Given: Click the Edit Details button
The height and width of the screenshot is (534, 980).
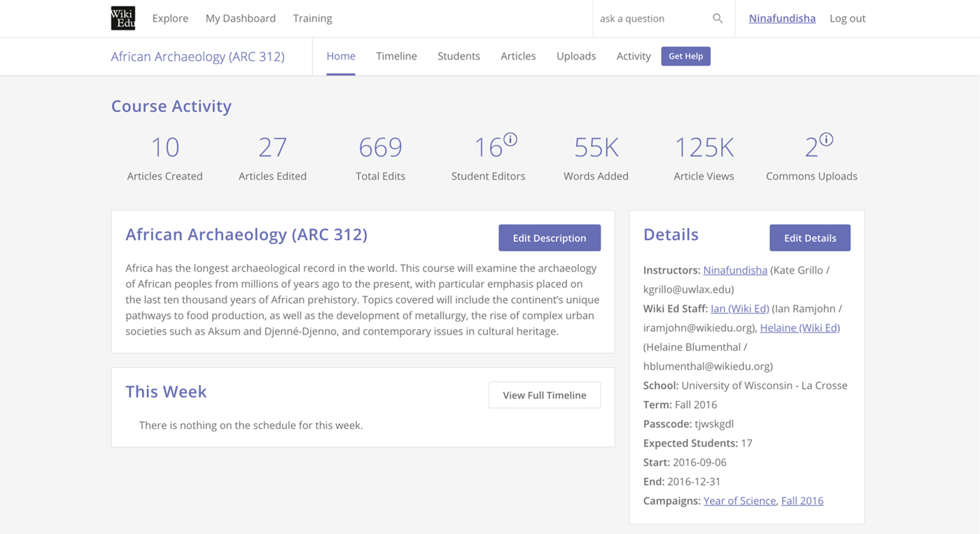Looking at the screenshot, I should tap(810, 238).
